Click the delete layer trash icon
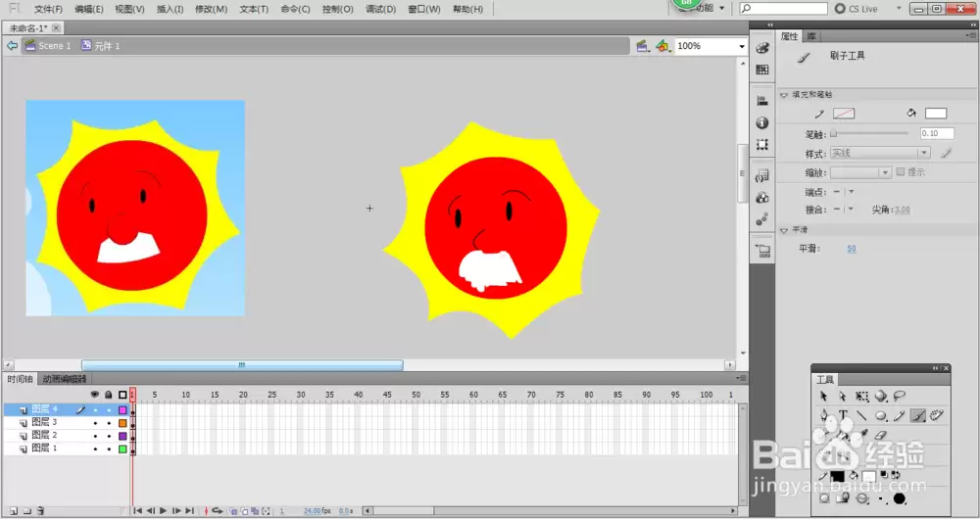This screenshot has width=980, height=519. [40, 511]
